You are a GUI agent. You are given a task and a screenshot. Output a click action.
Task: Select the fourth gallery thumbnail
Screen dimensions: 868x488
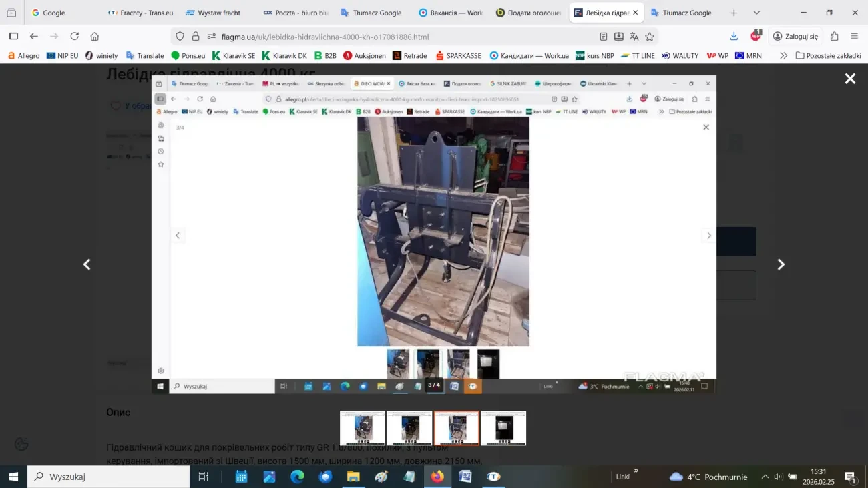[503, 428]
